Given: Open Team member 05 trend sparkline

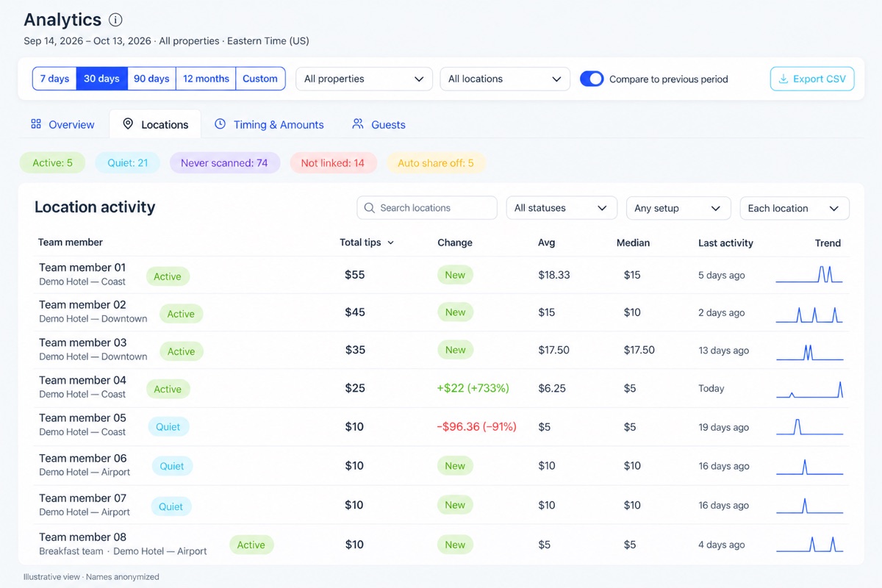Looking at the screenshot, I should [x=809, y=427].
